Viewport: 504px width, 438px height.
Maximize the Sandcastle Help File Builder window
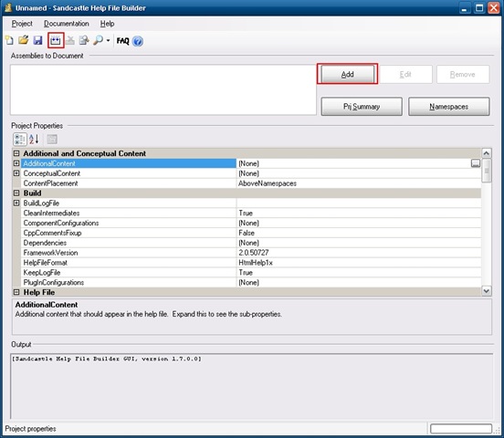pyautogui.click(x=479, y=8)
